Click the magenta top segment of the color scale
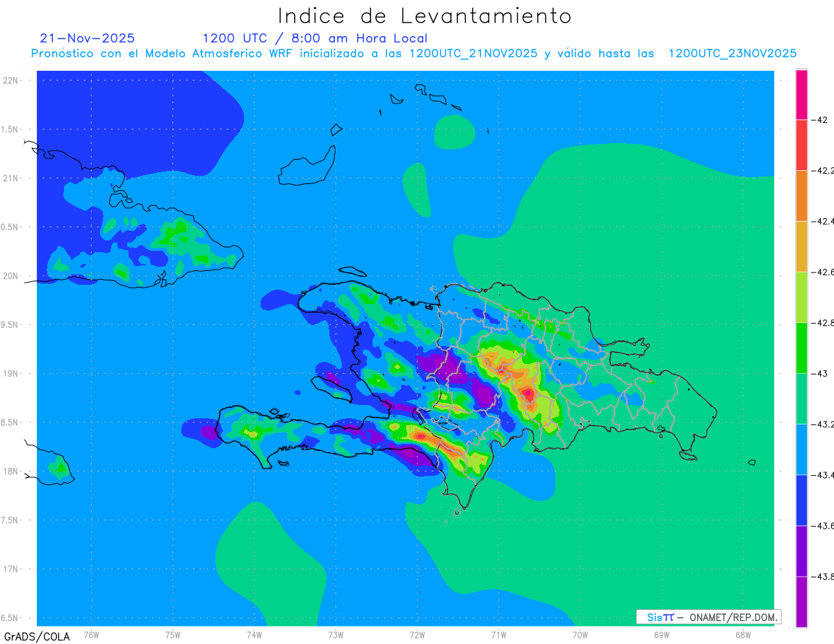834x644 pixels. 801,94
